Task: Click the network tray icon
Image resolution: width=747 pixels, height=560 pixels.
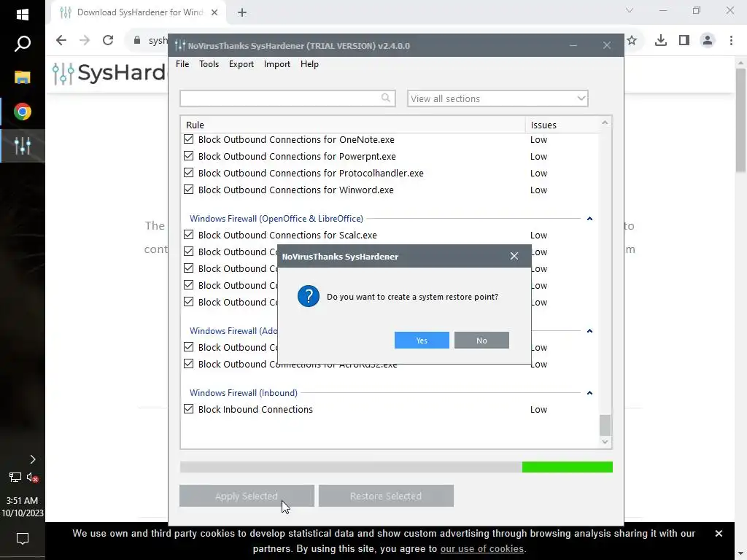Action: coord(15,477)
